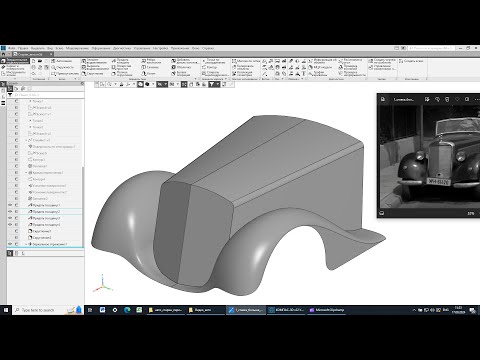The height and width of the screenshot is (360, 480).
Task: Open the Настройка menu
Action: pos(160,48)
